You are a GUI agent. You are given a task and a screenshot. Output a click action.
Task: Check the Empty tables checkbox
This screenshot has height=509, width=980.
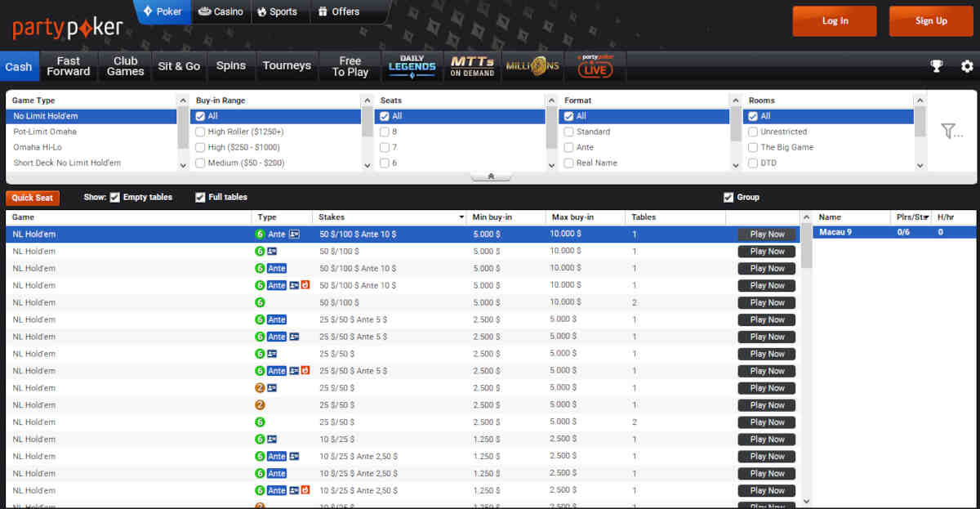pos(115,197)
